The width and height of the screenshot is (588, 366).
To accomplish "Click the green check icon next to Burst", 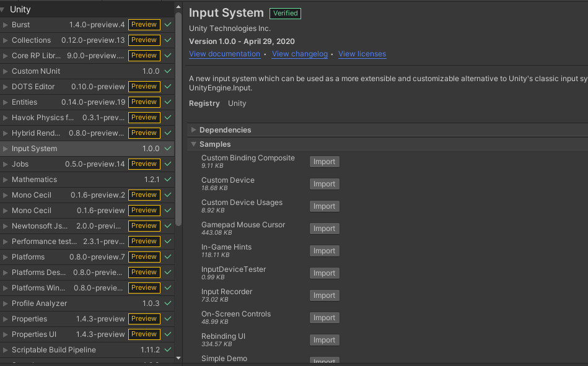I will 167,25.
